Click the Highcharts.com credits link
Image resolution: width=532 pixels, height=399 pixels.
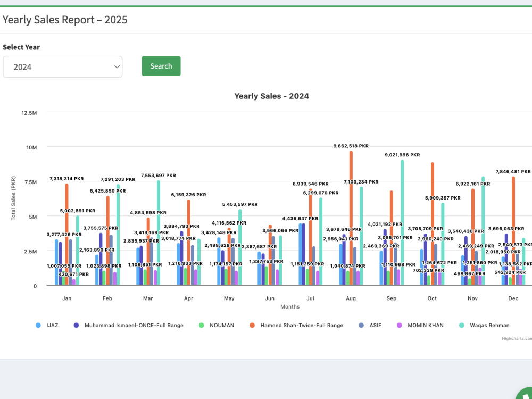coord(517,338)
